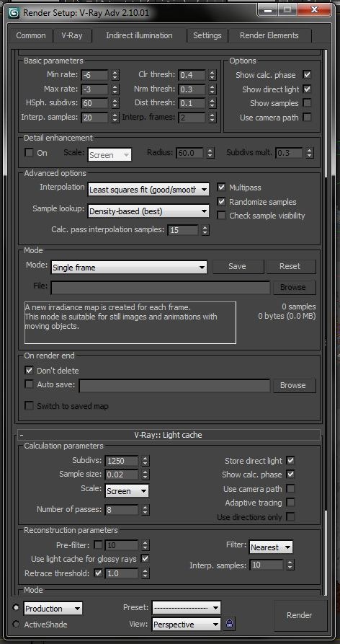Viewport: 340px width, 644px height.
Task: Click the Sample size value field
Action: point(122,475)
